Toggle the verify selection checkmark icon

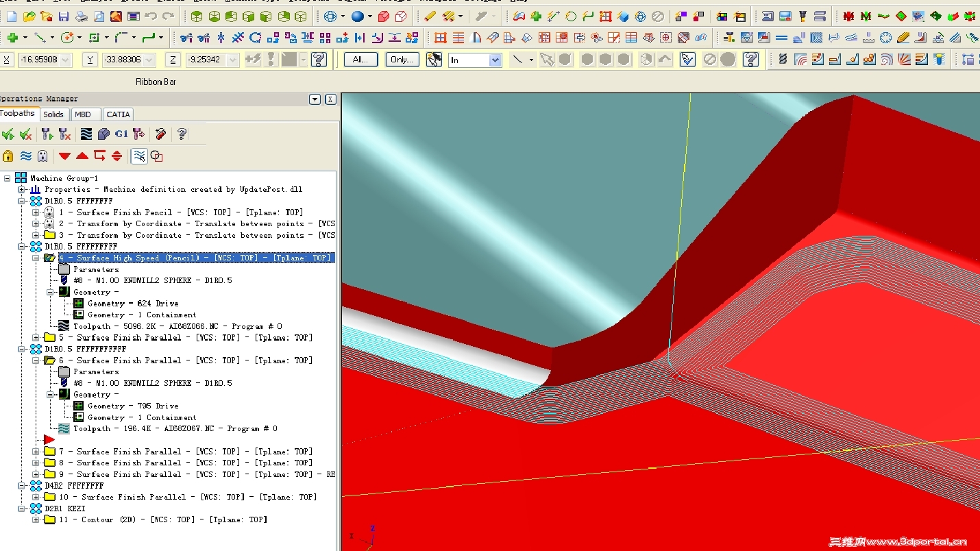pyautogui.click(x=687, y=60)
